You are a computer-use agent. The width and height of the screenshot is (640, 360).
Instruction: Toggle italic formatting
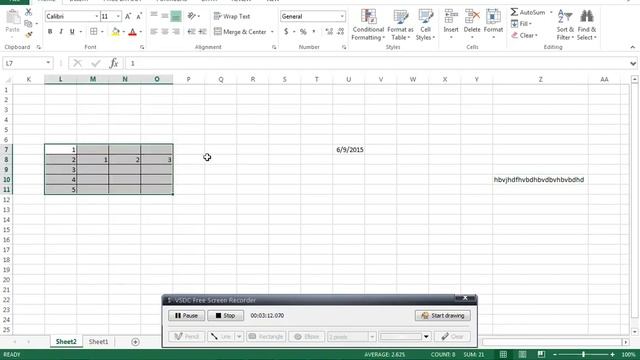point(61,31)
